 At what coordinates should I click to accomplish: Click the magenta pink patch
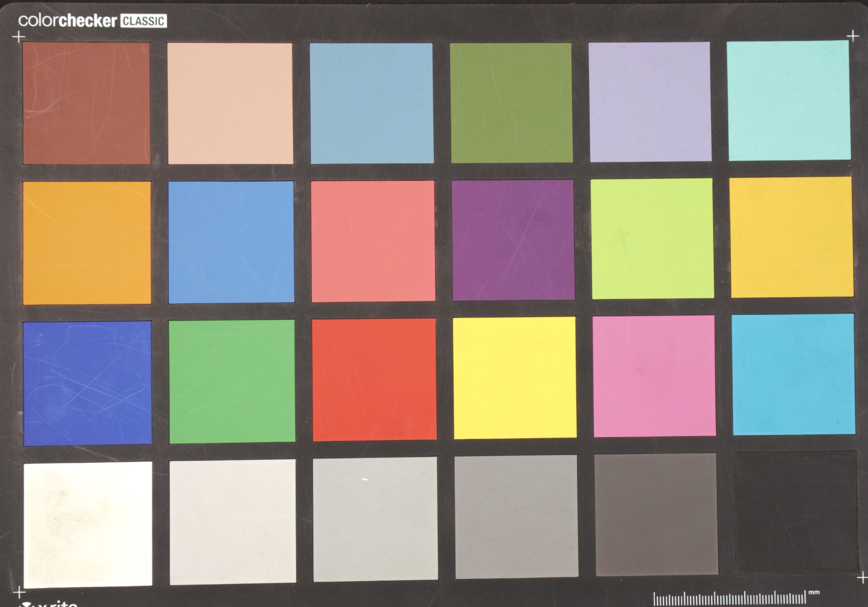(x=654, y=376)
